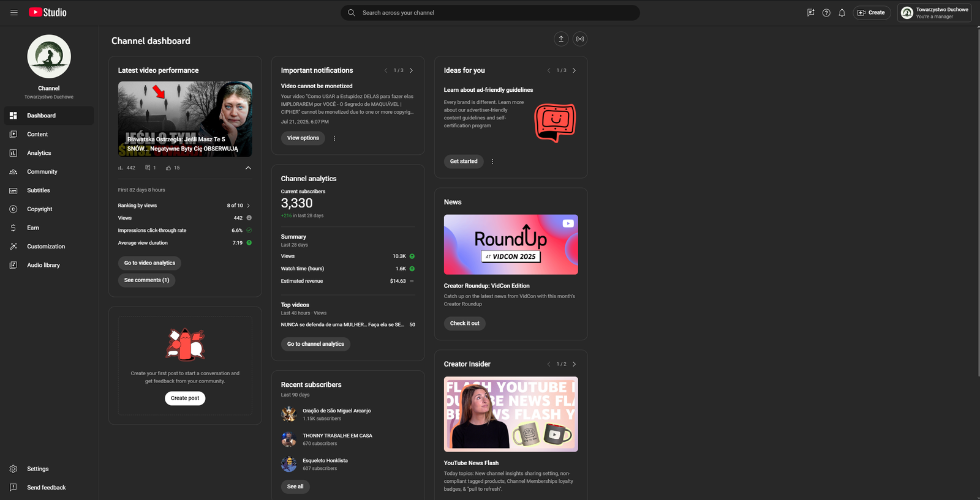Viewport: 980px width, 500px height.
Task: Click Get started for ad-friendly guidelines
Action: 464,162
